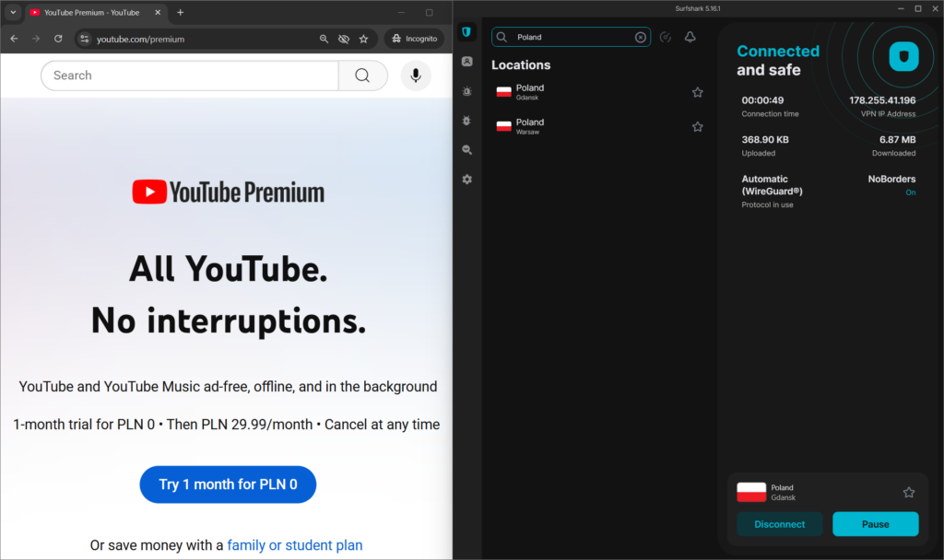The height and width of the screenshot is (560, 944).
Task: Click the 6.87 MB Downloaded value
Action: pos(897,140)
